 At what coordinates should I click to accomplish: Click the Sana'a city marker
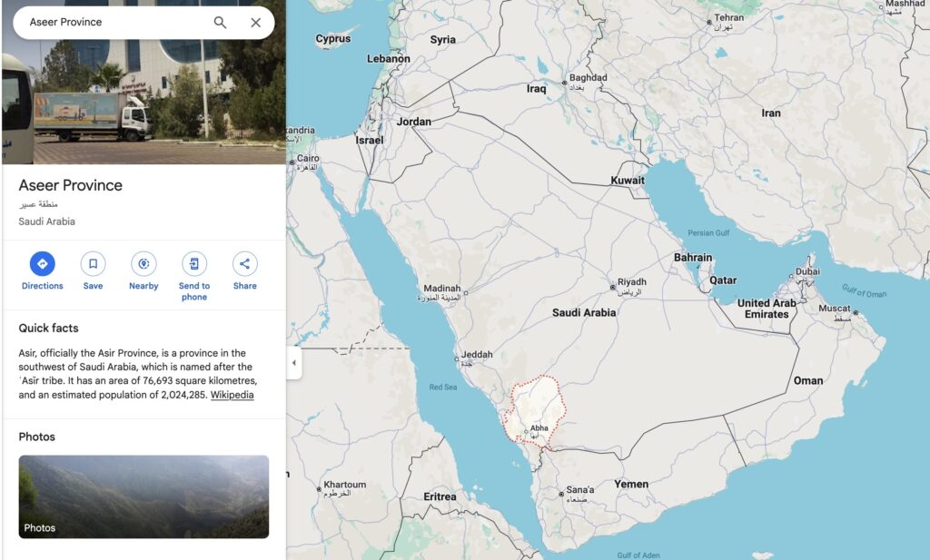click(x=561, y=494)
